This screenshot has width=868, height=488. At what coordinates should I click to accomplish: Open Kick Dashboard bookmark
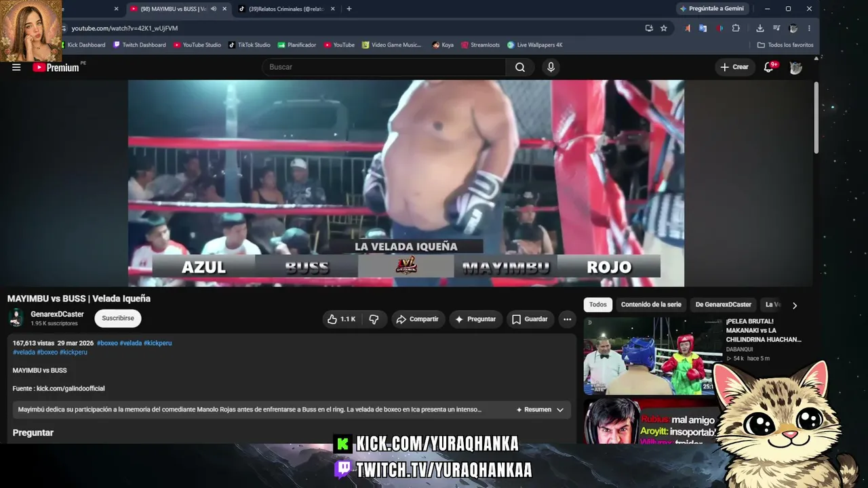pos(81,45)
